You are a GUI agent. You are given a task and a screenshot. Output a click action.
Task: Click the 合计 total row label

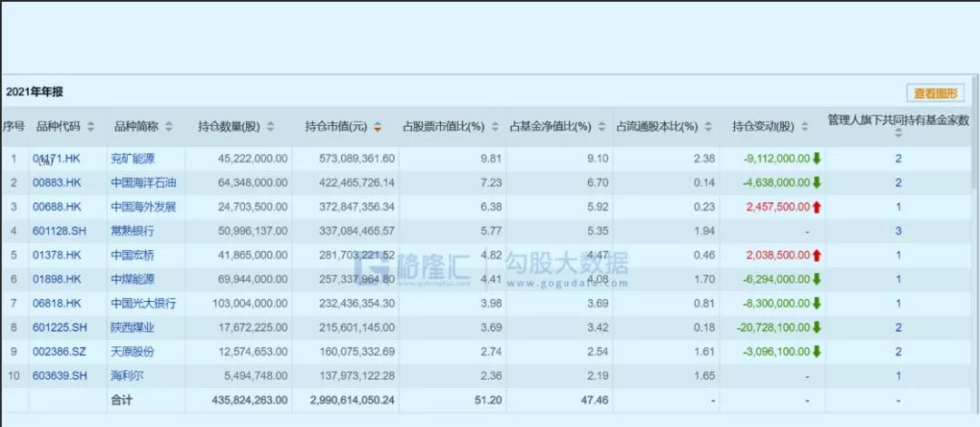click(122, 400)
